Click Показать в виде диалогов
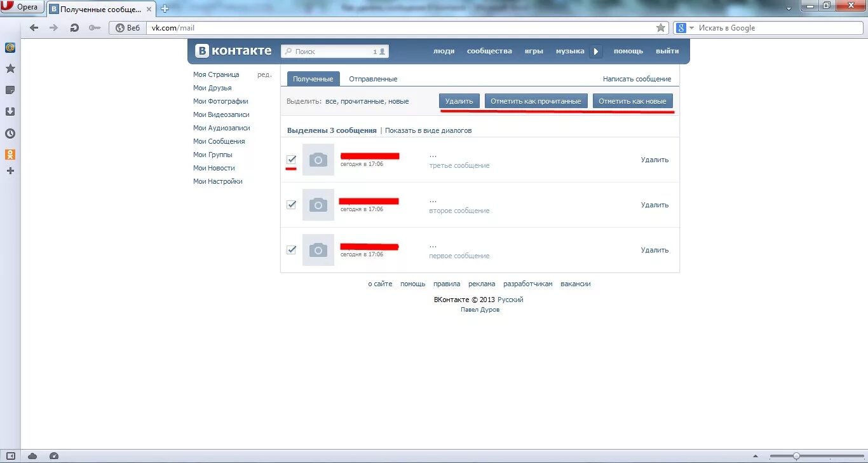 point(428,130)
